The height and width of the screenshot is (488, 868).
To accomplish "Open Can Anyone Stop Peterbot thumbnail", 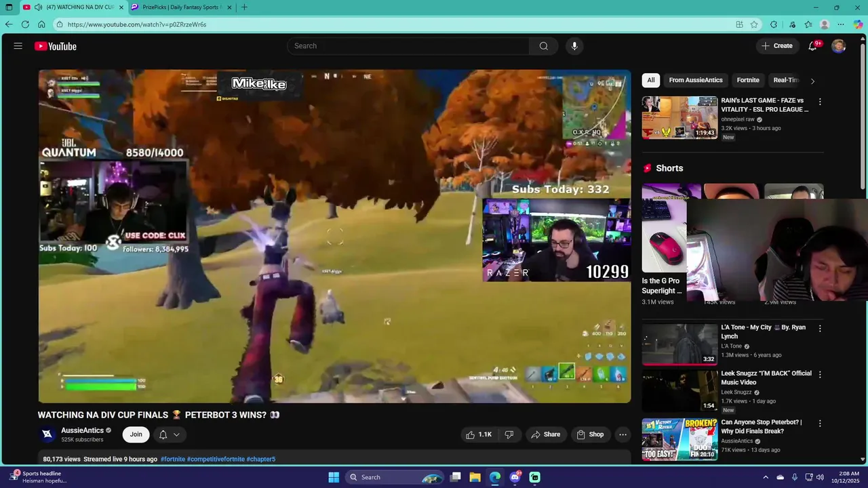I will click(679, 439).
